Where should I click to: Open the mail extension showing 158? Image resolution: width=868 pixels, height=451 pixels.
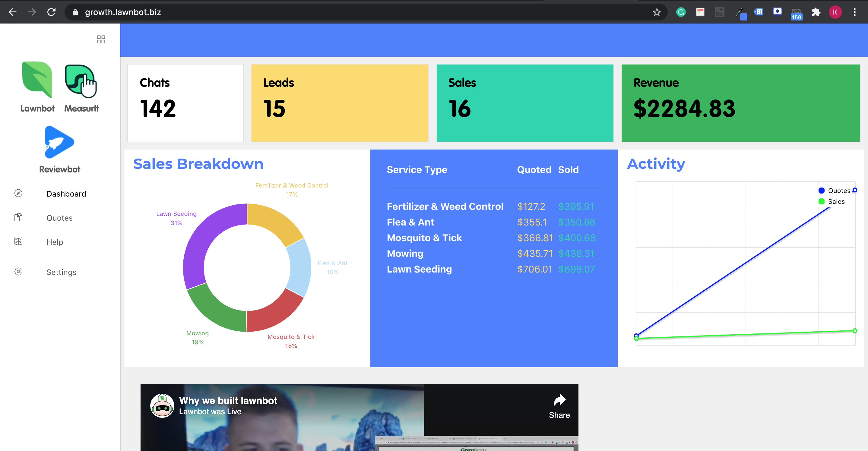797,14
